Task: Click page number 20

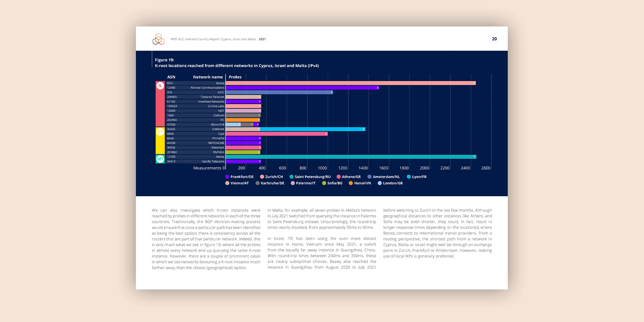Action: (494, 39)
